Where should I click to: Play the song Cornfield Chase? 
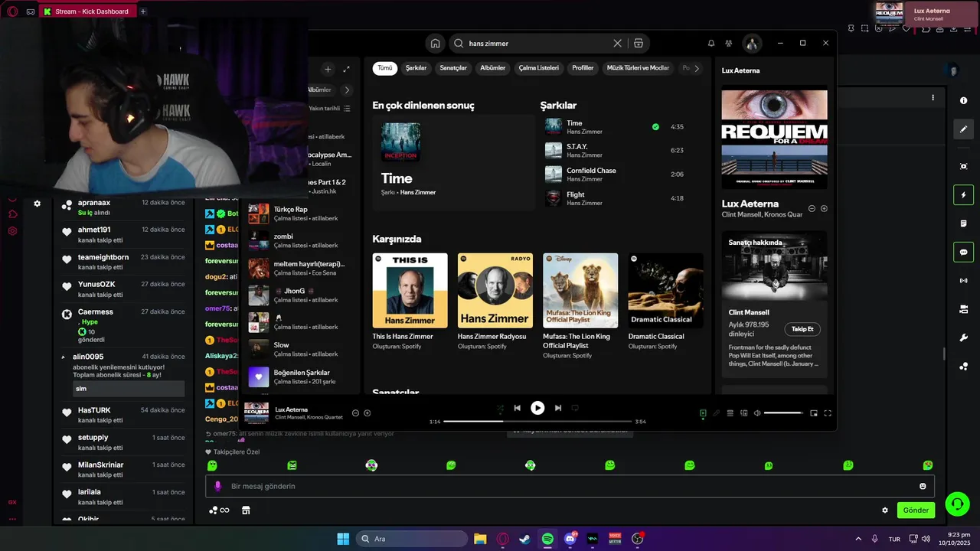(614, 174)
